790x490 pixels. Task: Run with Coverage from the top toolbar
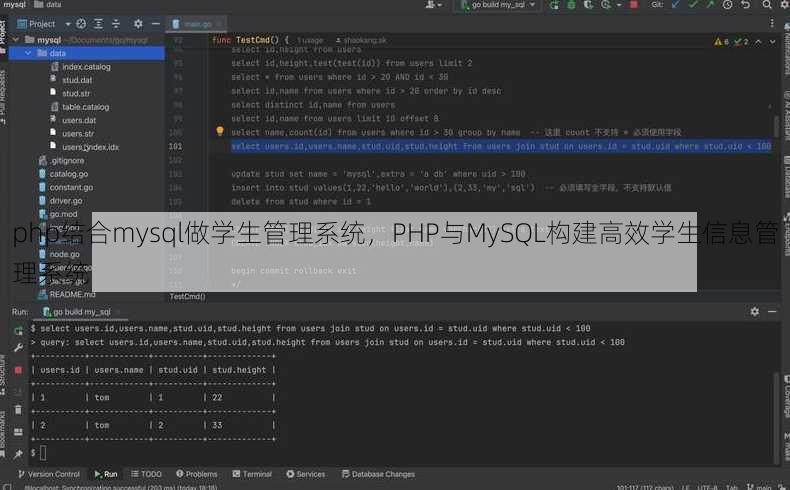click(x=588, y=5)
